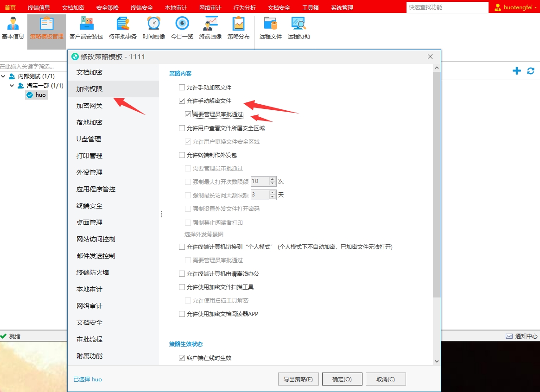Increase the max open count spinner
Screen dimensions: 540x392
(x=273, y=179)
